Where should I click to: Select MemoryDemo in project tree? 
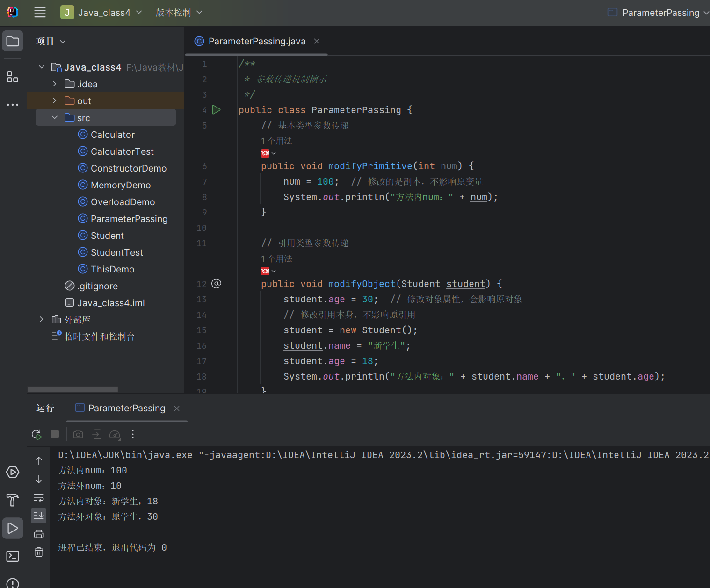121,185
